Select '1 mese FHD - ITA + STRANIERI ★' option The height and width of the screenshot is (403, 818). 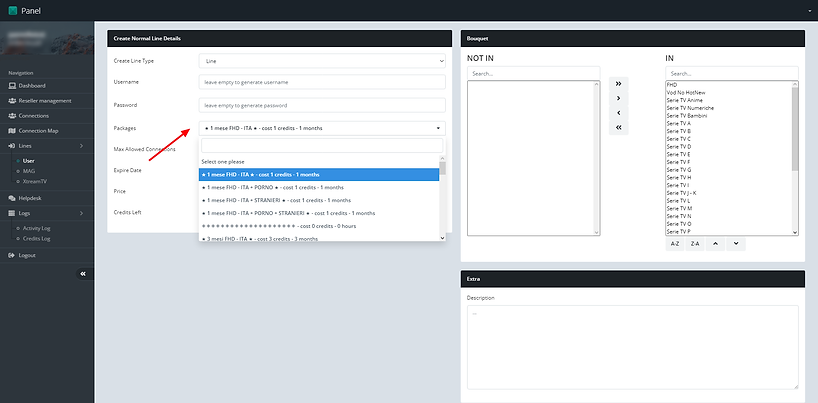coord(319,200)
